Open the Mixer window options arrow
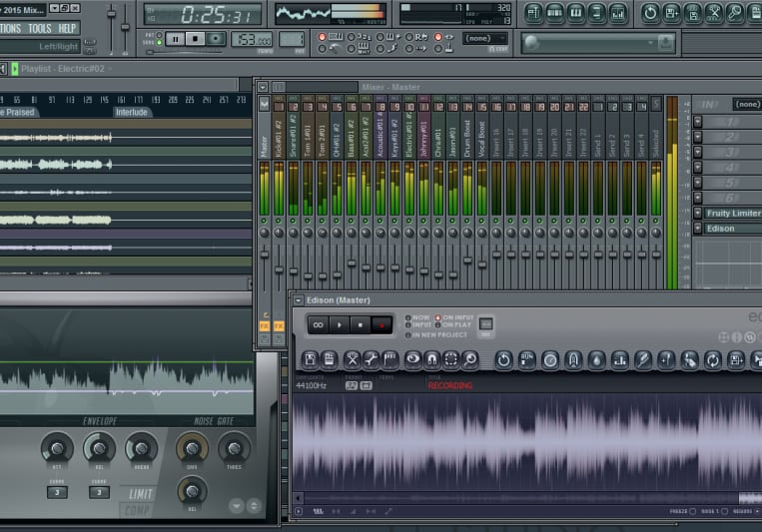 263,87
